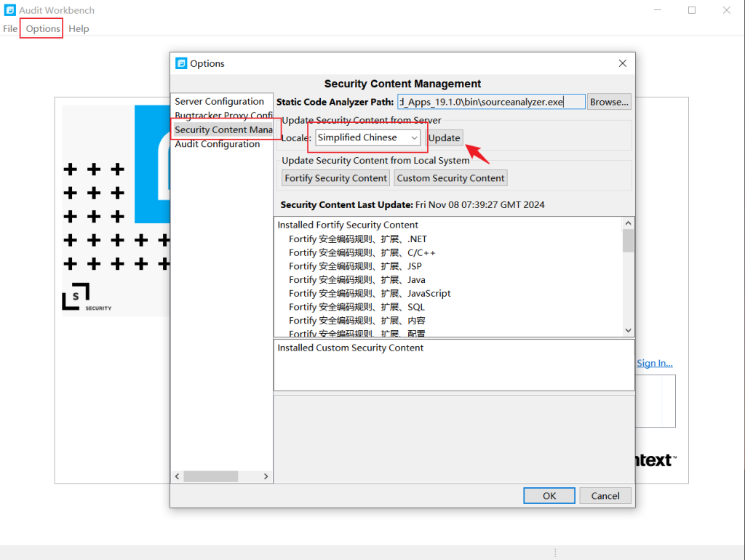This screenshot has width=745, height=560.
Task: Click the Static Code Analyzer Path field
Action: click(x=491, y=102)
